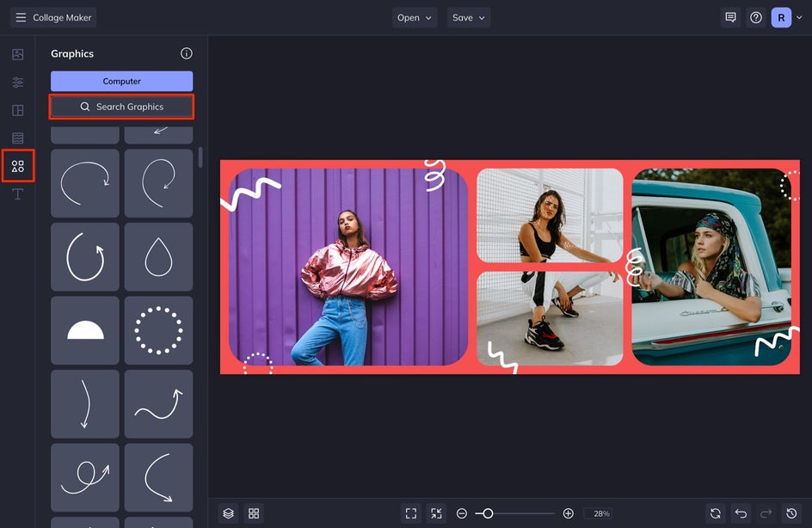
Task: Open the Customize sliders sidebar tab
Action: pos(17,83)
